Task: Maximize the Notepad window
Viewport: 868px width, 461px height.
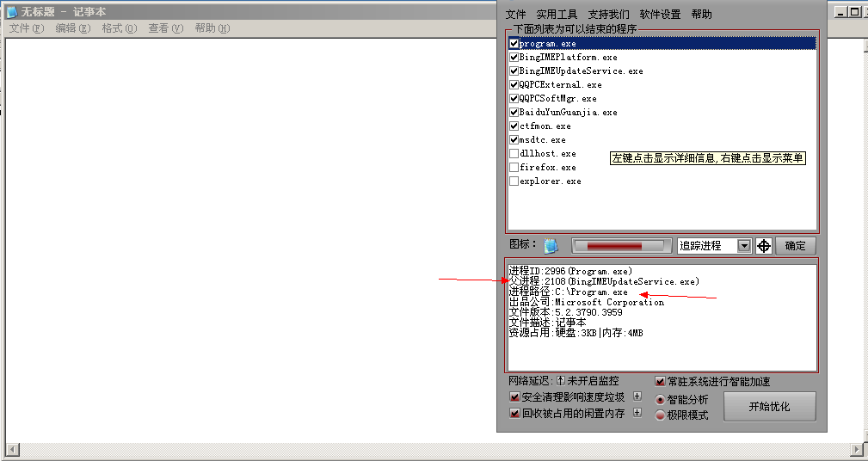Action: tap(853, 12)
